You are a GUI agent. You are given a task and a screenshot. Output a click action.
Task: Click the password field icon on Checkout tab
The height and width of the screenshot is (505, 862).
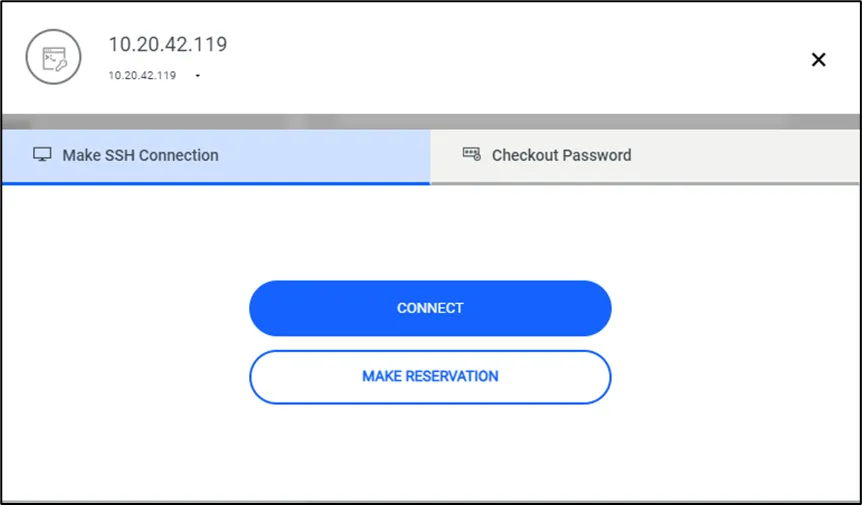(472, 154)
